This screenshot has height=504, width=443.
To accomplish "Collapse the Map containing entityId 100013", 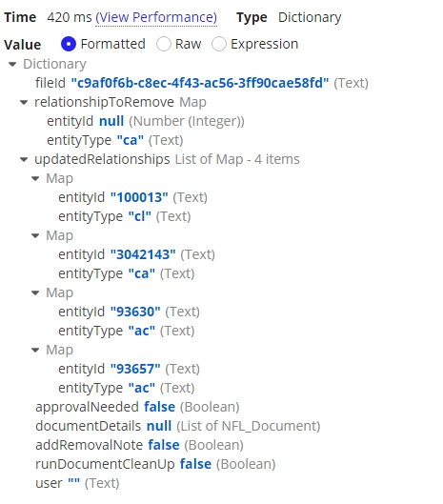I will [x=35, y=179].
